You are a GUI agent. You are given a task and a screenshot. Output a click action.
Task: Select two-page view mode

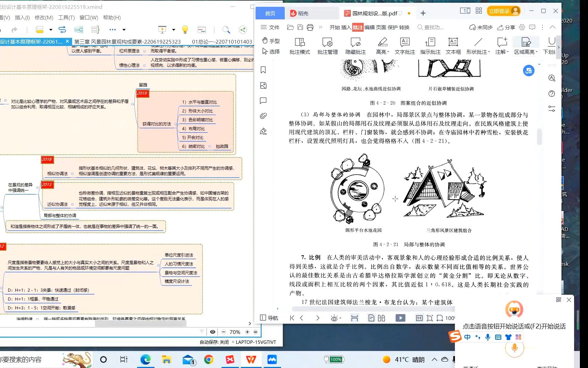[381, 318]
